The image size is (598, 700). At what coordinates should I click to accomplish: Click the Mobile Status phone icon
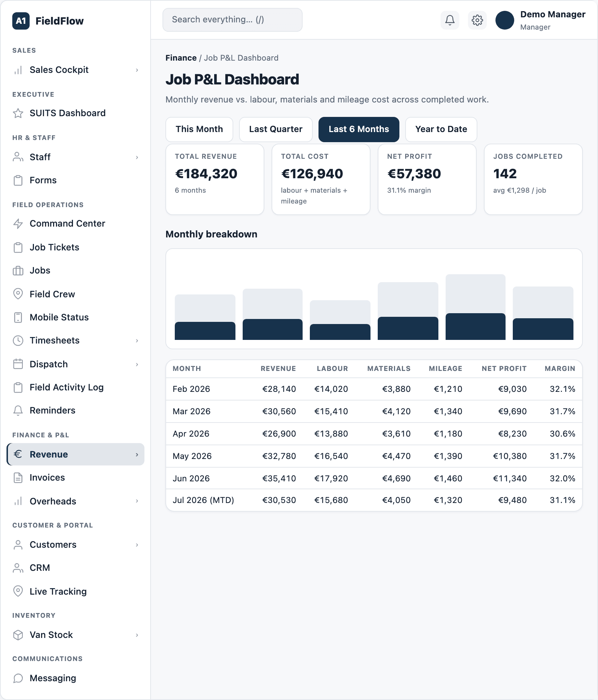(x=18, y=318)
